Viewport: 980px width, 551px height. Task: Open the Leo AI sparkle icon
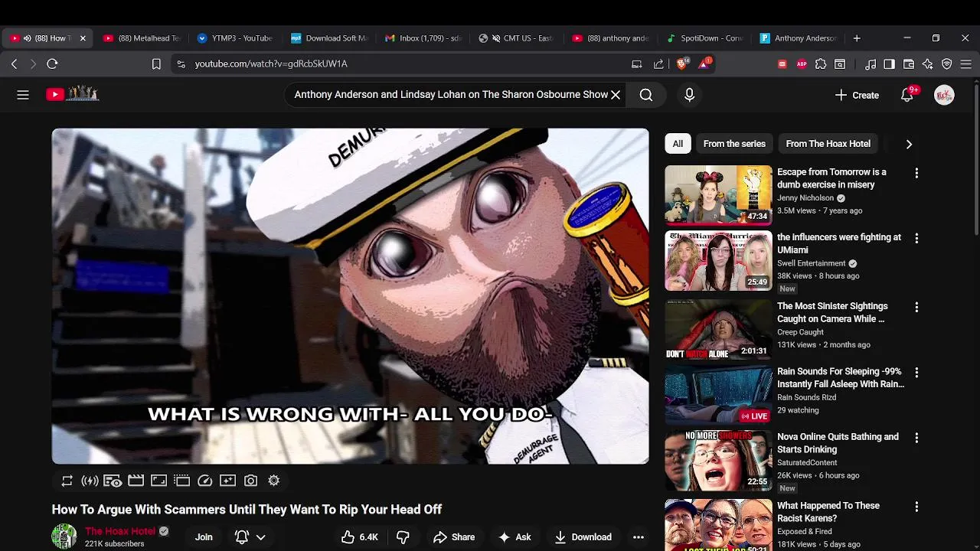tap(928, 64)
